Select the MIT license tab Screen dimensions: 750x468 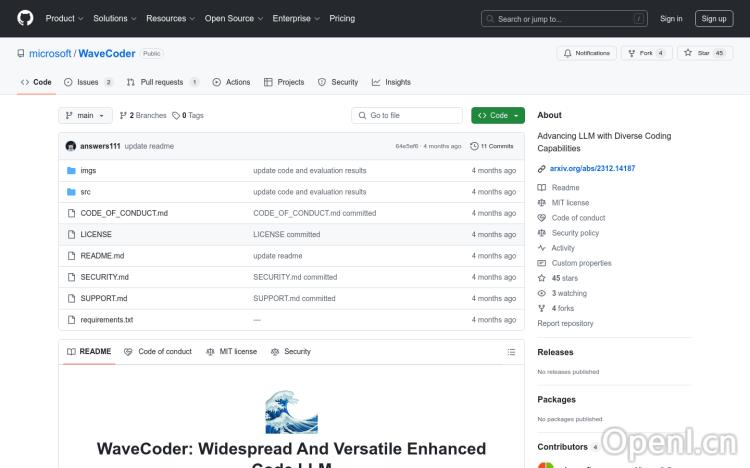tap(232, 352)
